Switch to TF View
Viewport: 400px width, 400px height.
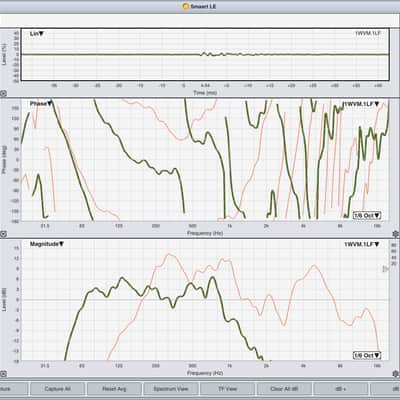point(227,389)
